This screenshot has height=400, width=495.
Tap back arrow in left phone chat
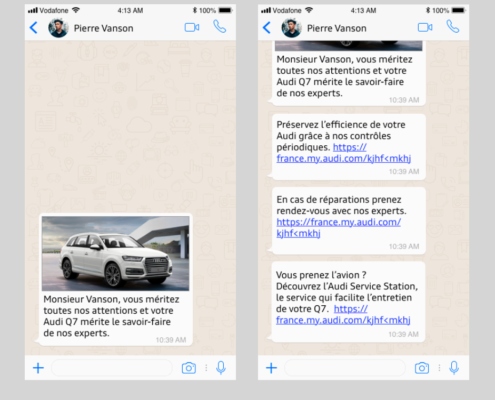[x=34, y=28]
